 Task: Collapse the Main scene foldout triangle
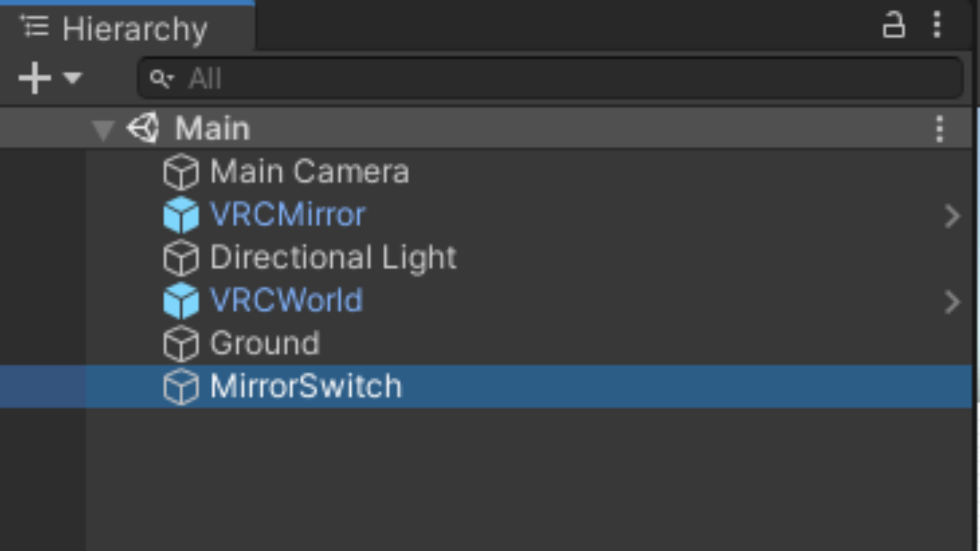[x=103, y=129]
